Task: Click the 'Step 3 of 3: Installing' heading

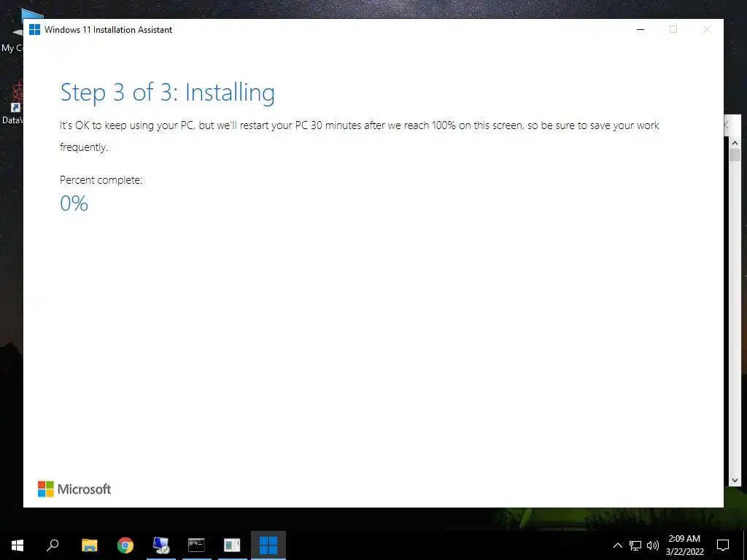Action: coord(167,93)
